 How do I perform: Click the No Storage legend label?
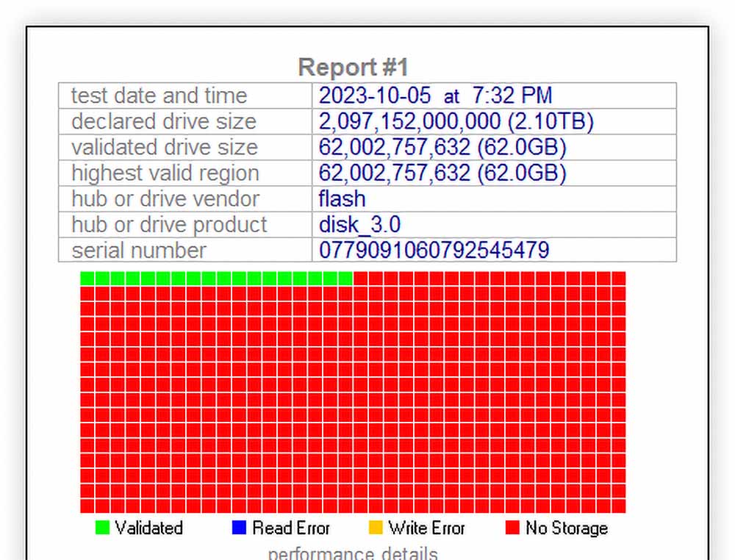tap(566, 528)
